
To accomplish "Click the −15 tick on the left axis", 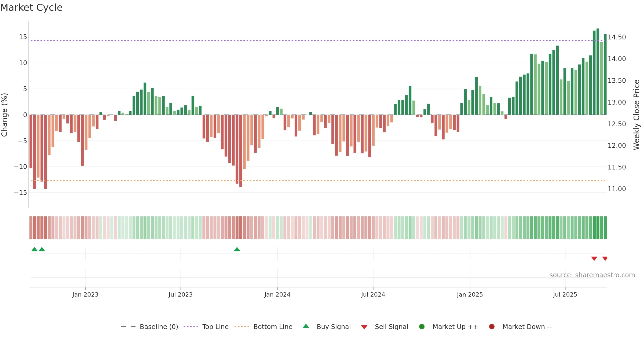I will (x=21, y=193).
